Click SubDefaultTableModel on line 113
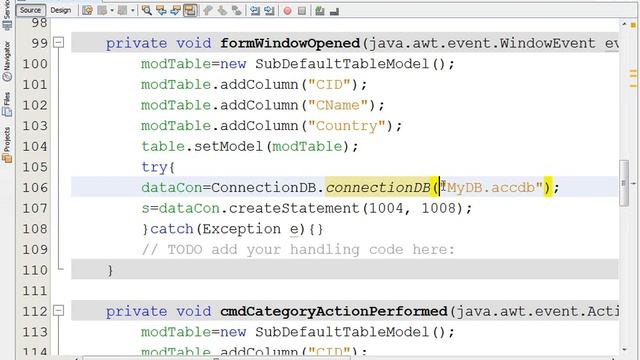 tap(342, 332)
